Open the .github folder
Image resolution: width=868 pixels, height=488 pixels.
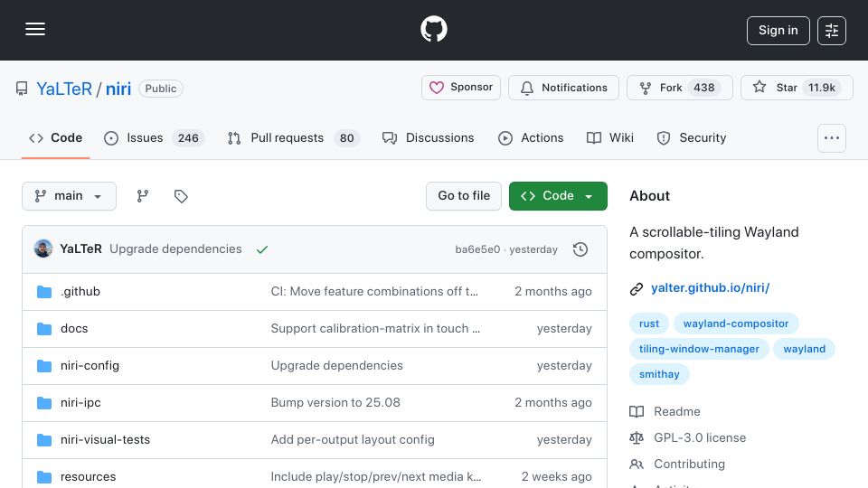80,292
